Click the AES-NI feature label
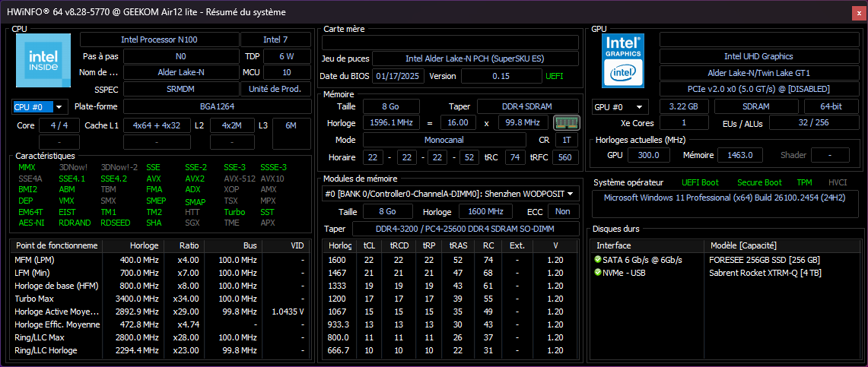This screenshot has width=868, height=367. [31, 223]
